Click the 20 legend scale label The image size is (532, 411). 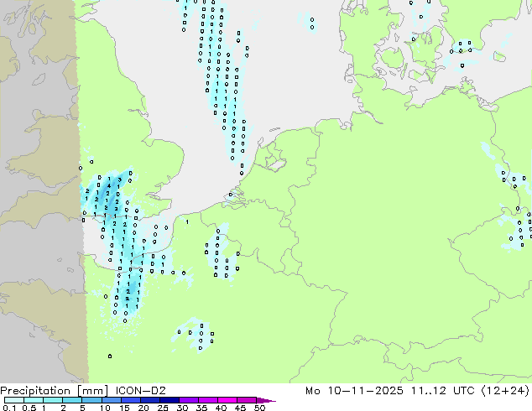coord(143,408)
